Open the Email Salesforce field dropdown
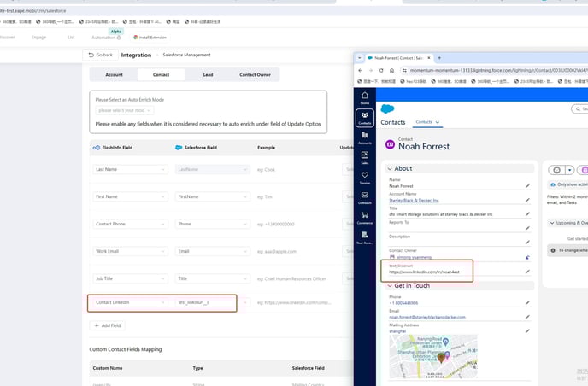Image resolution: width=588 pixels, height=386 pixels. 212,251
